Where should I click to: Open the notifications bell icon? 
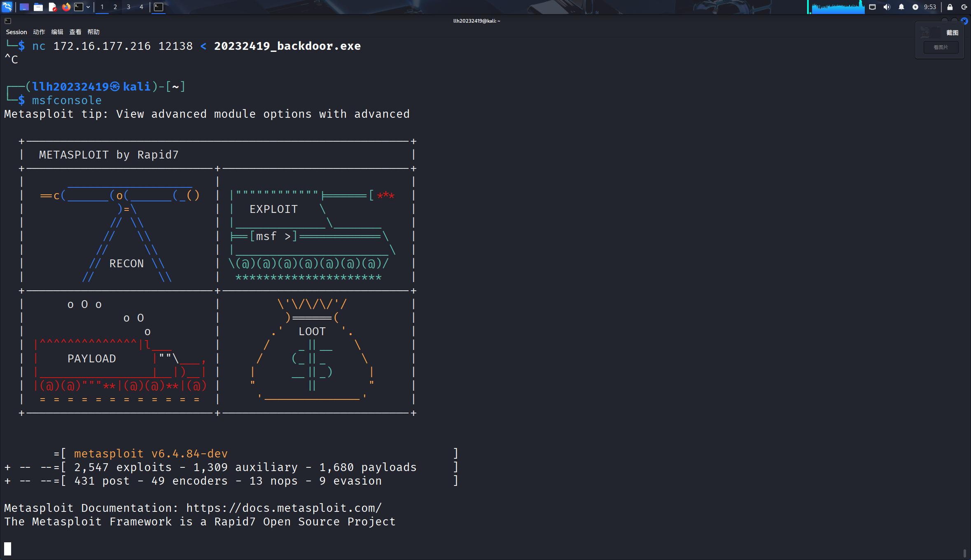[x=901, y=7]
